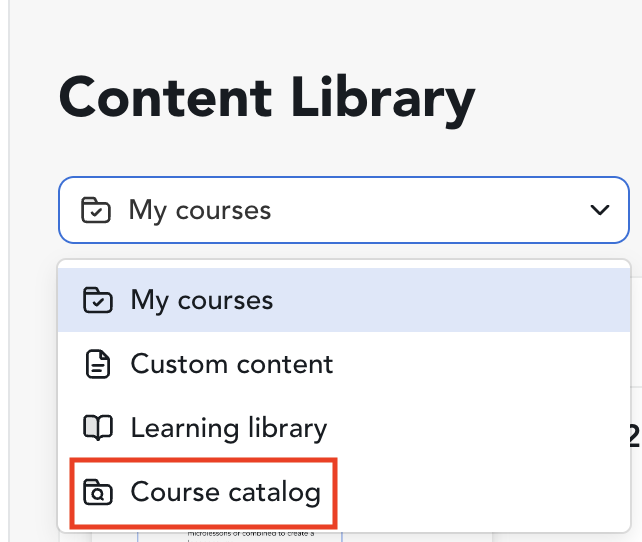Viewport: 642px width, 542px height.
Task: Click the "Course catalog" text label
Action: point(226,492)
